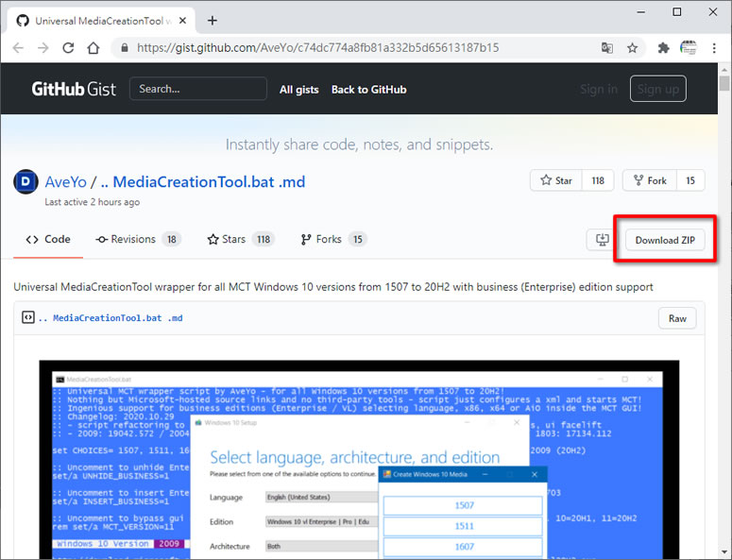Click the Sign in link
Screen dimensions: 732x560
[599, 89]
